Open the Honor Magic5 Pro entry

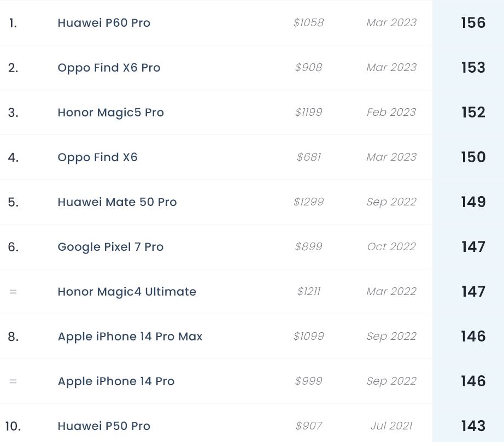[110, 113]
